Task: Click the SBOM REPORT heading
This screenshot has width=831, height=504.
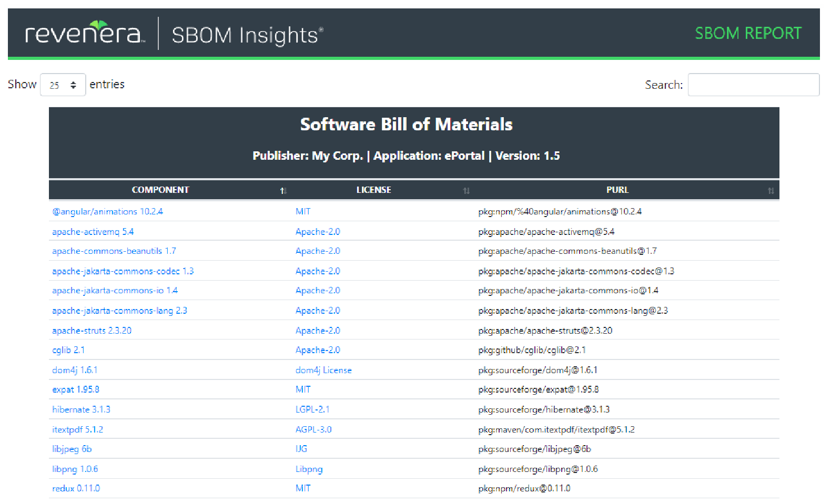Action: pos(748,33)
